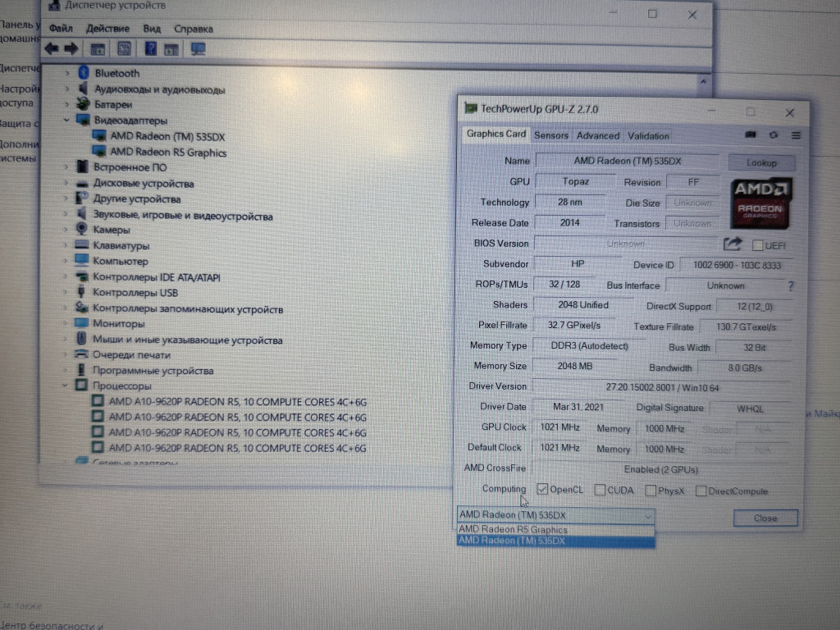Click the Device Manager scrollbar up arrow
The width and height of the screenshot is (840, 630).
coord(703,81)
